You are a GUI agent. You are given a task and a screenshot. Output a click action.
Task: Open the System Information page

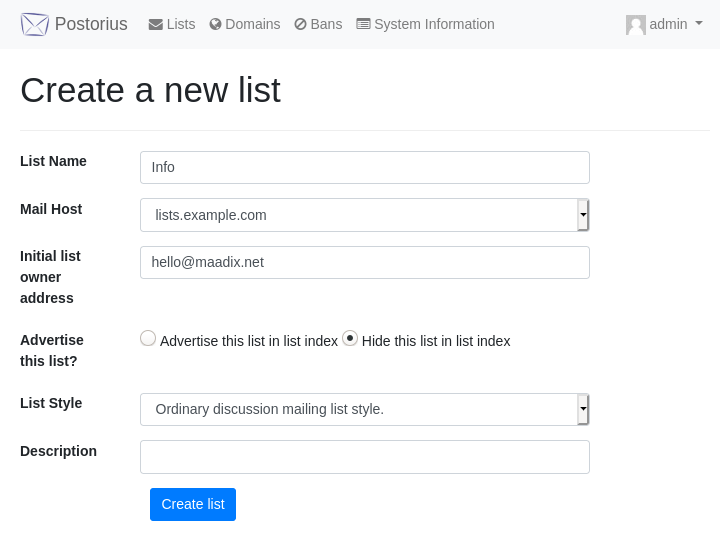point(425,24)
